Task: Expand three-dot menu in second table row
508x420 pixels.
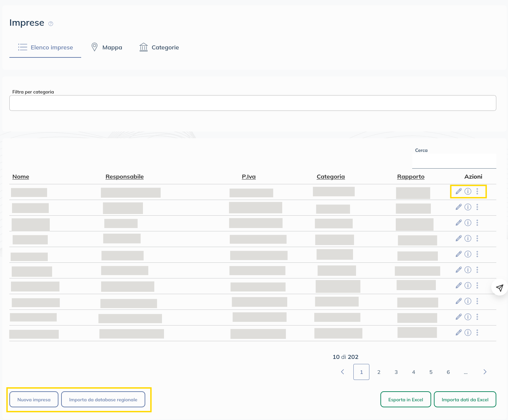Action: 477,207
